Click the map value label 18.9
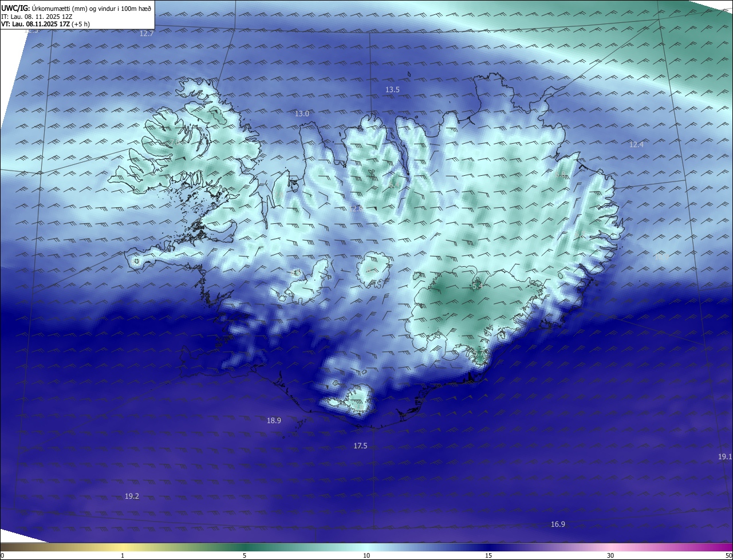733x560 pixels. 274,421
